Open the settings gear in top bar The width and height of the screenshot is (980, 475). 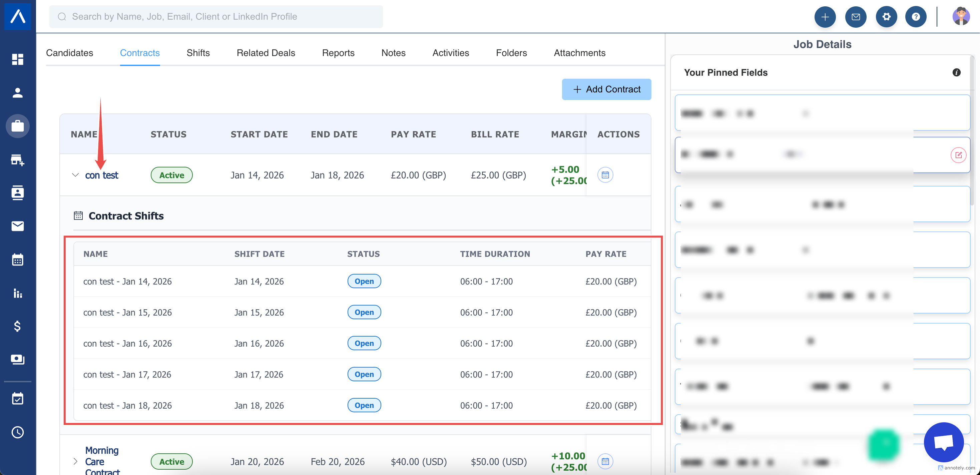point(886,17)
